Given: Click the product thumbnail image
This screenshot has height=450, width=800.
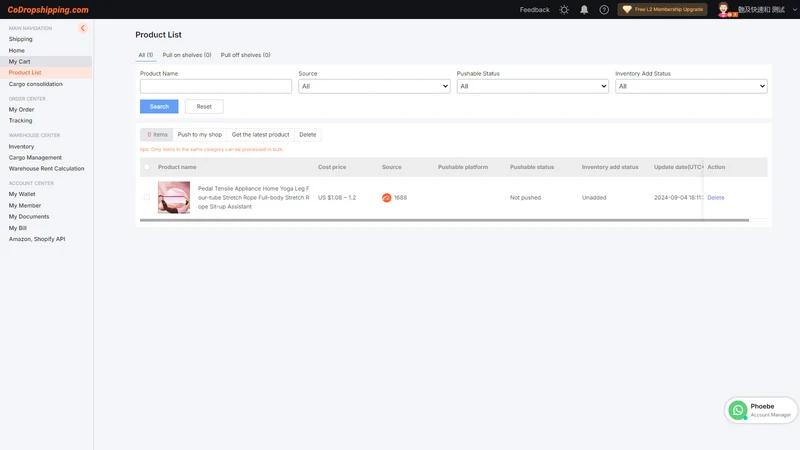Looking at the screenshot, I should pyautogui.click(x=174, y=197).
